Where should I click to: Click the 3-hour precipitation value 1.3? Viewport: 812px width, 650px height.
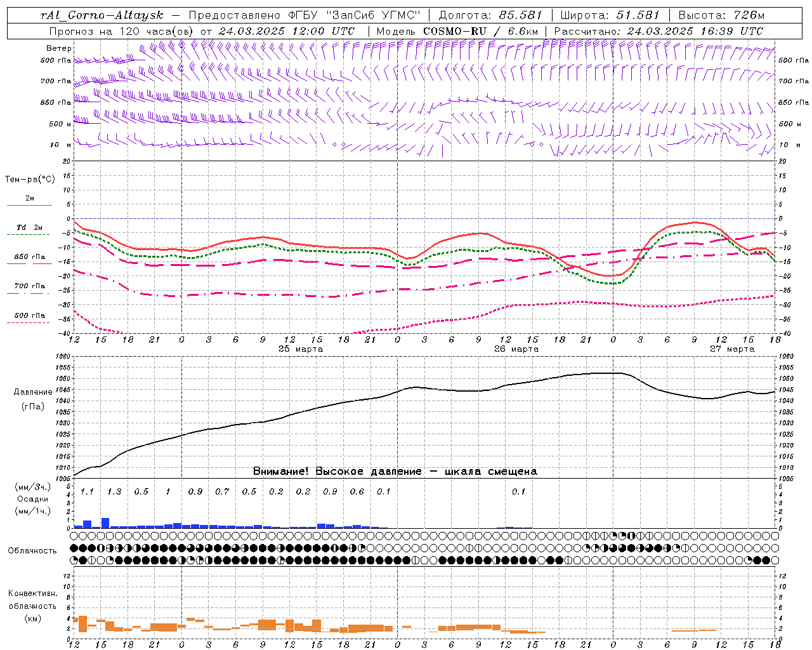coord(114,492)
